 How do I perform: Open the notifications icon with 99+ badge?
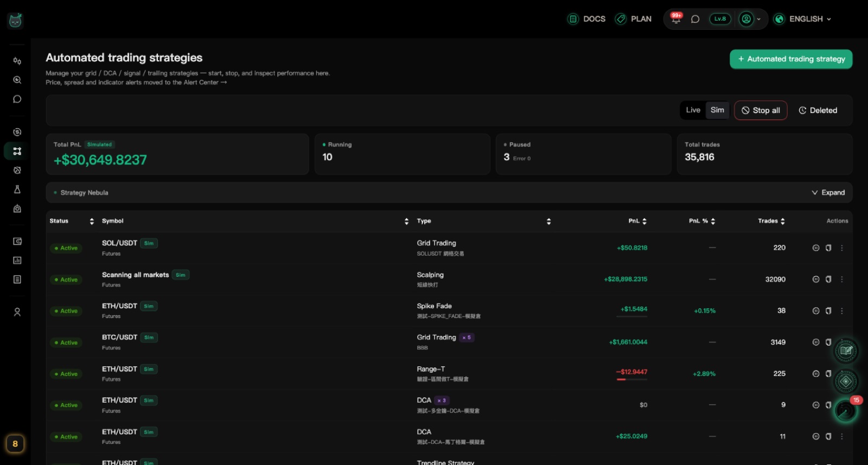[x=676, y=18]
